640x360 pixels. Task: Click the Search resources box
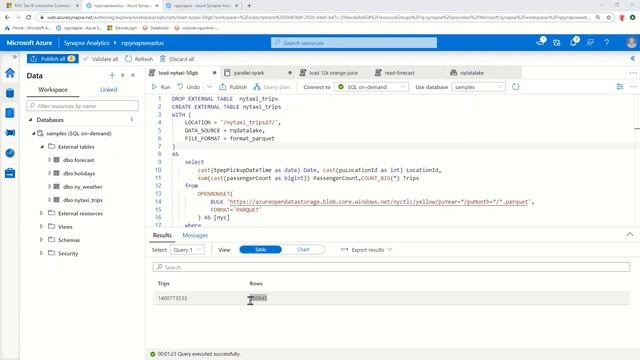[354, 43]
